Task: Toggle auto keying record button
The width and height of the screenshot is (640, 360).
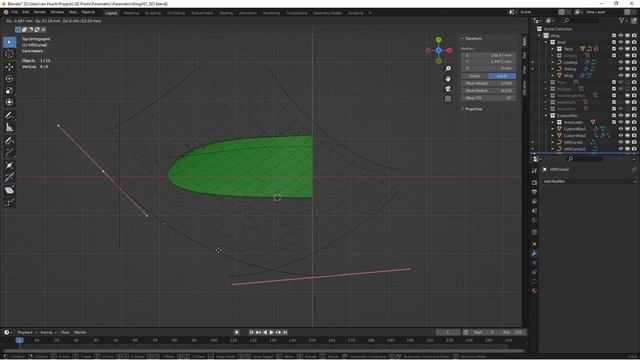Action: pyautogui.click(x=236, y=332)
